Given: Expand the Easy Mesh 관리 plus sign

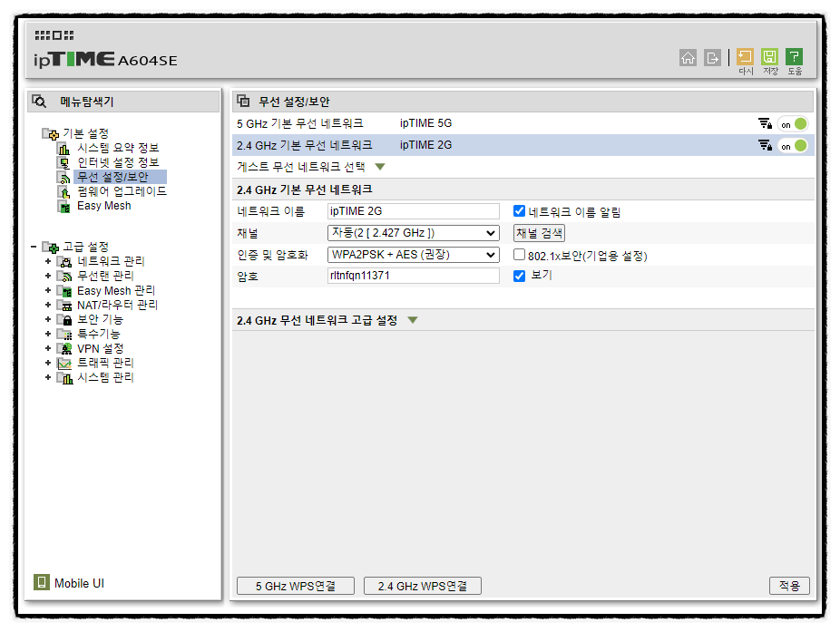Looking at the screenshot, I should tap(48, 290).
